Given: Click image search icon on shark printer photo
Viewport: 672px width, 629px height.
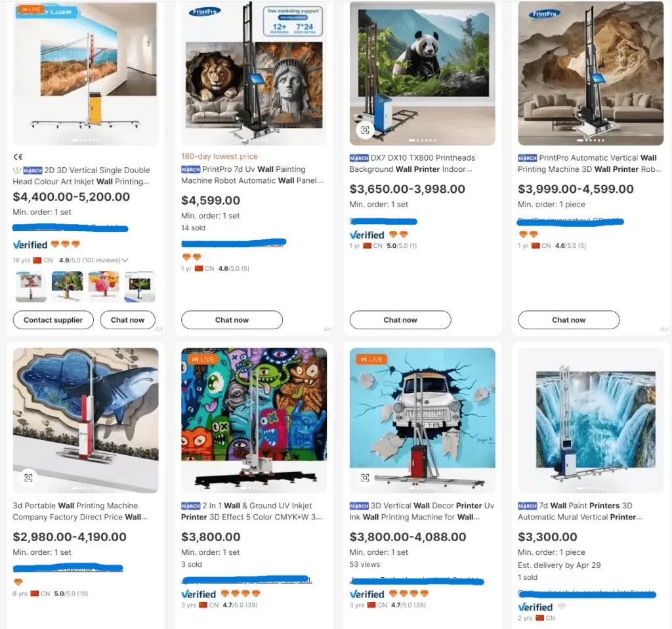Looking at the screenshot, I should pos(28,477).
